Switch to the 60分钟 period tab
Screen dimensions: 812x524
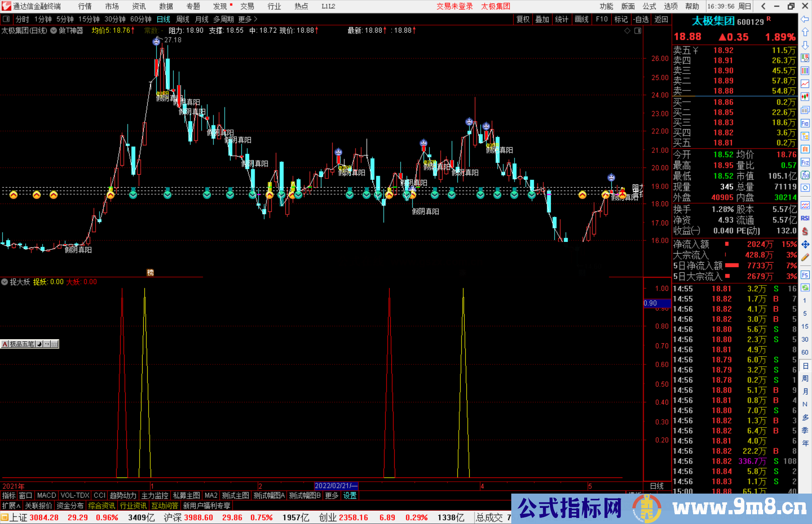[140, 19]
